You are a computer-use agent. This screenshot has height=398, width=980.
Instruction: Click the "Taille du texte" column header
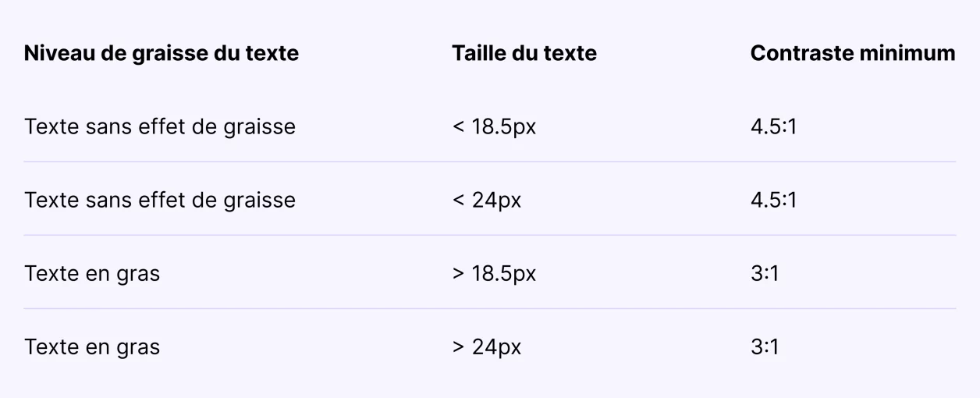[x=524, y=54]
